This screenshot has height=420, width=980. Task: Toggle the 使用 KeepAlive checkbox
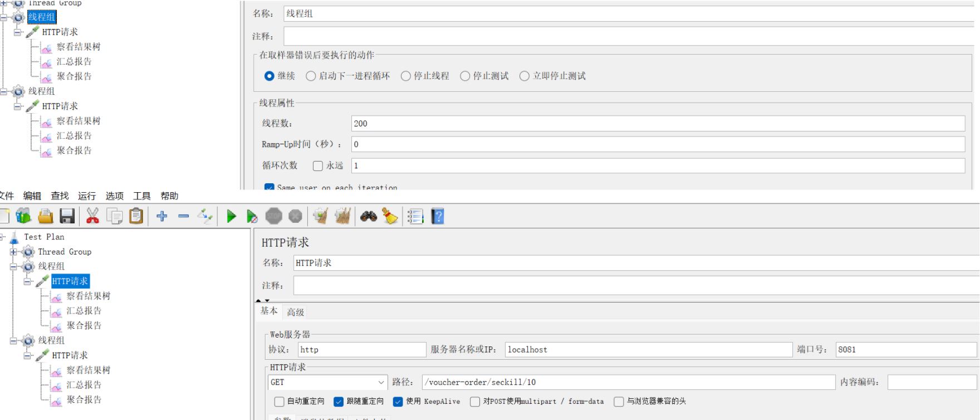coord(398,402)
